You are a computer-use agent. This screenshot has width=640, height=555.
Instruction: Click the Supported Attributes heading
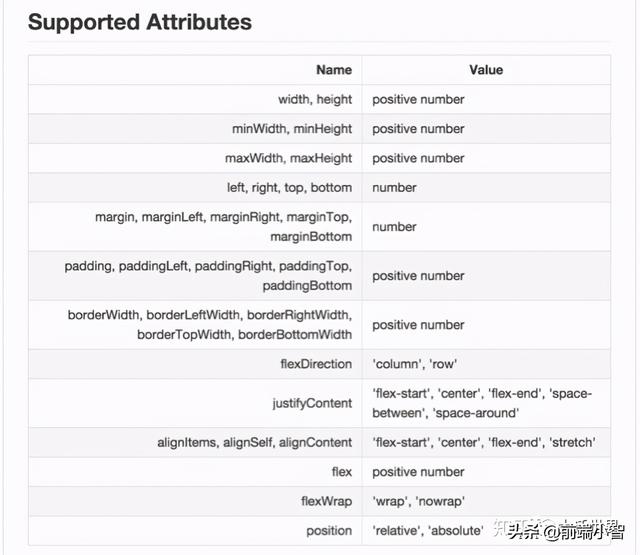(x=140, y=22)
